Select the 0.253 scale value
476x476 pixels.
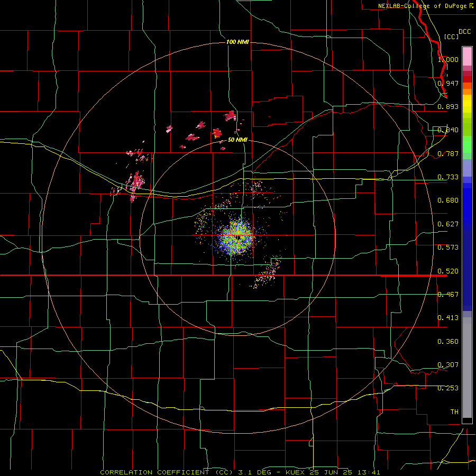pos(448,388)
